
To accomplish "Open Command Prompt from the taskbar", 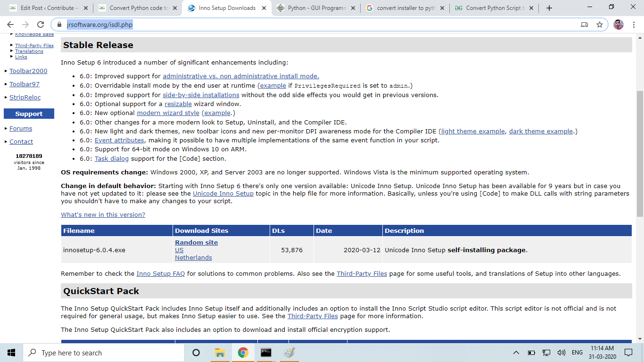I will [266, 353].
